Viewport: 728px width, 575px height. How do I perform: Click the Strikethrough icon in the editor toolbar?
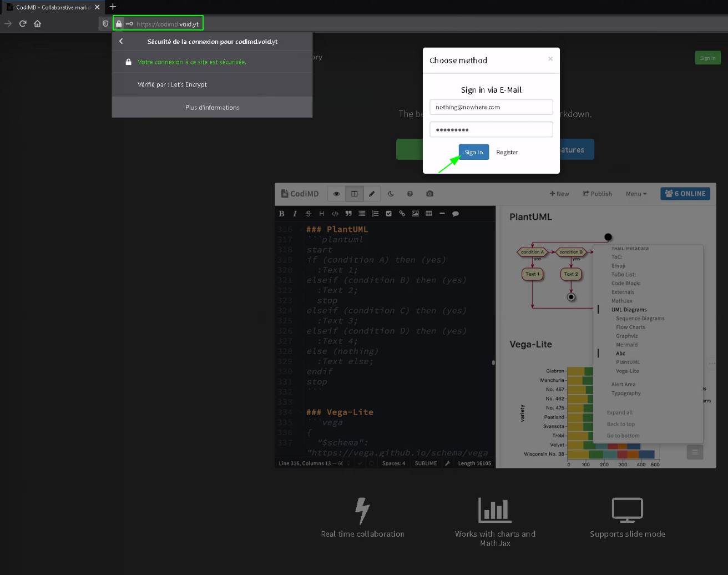(x=309, y=214)
